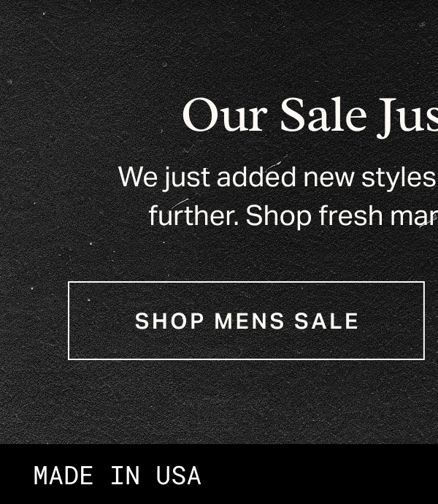Screen dimensions: 438x504
Task: Click the word "Sale" in the headline
Action: pos(323,115)
